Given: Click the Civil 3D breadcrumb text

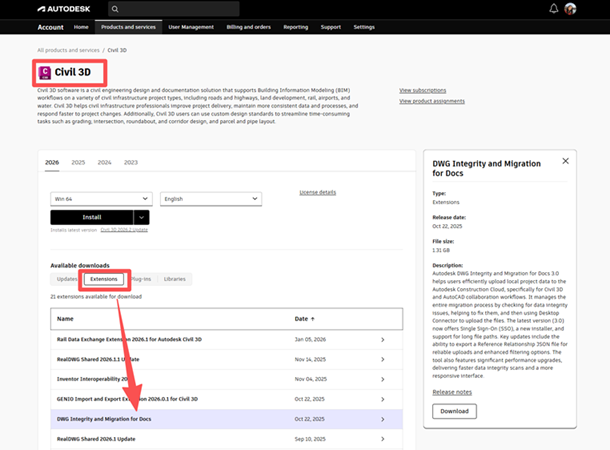Looking at the screenshot, I should (117, 50).
